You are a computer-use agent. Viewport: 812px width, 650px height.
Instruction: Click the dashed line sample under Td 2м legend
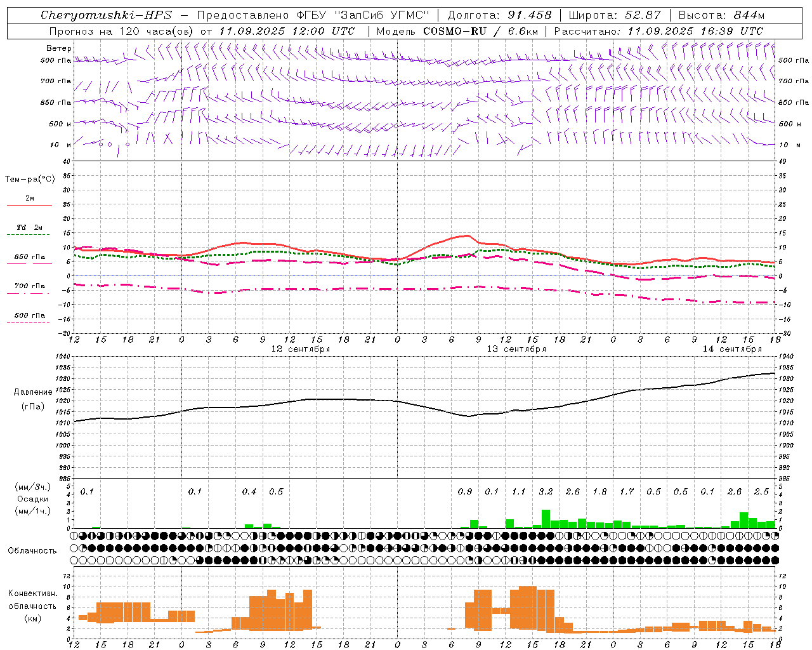click(x=28, y=235)
